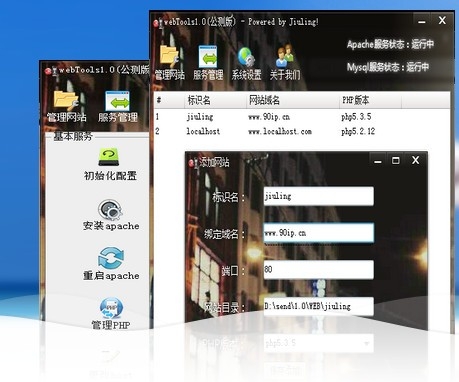Click 服务管理 icon in back window
The height and width of the screenshot is (382, 459).
click(117, 101)
